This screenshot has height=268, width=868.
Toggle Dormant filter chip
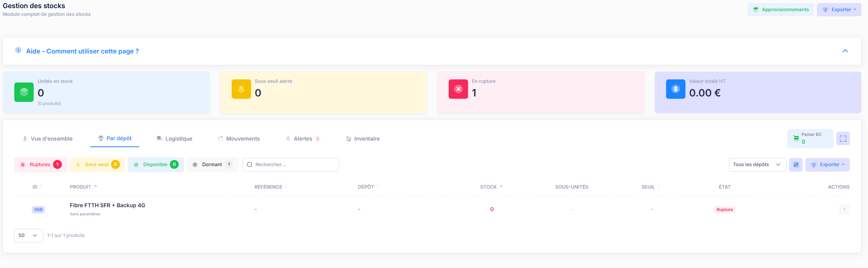212,165
